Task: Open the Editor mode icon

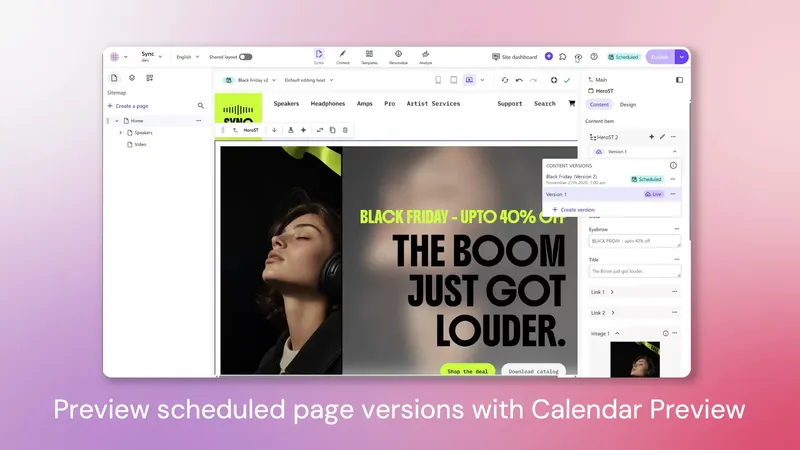Action: tap(319, 56)
